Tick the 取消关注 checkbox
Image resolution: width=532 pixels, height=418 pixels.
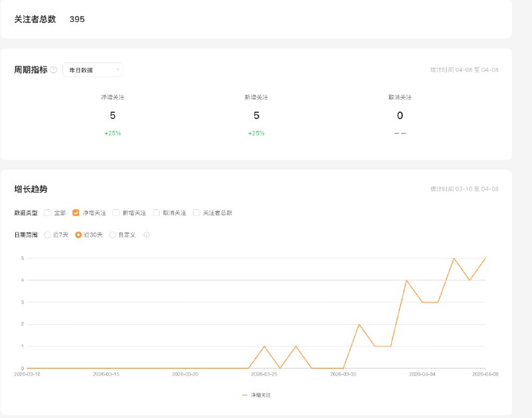pos(156,213)
